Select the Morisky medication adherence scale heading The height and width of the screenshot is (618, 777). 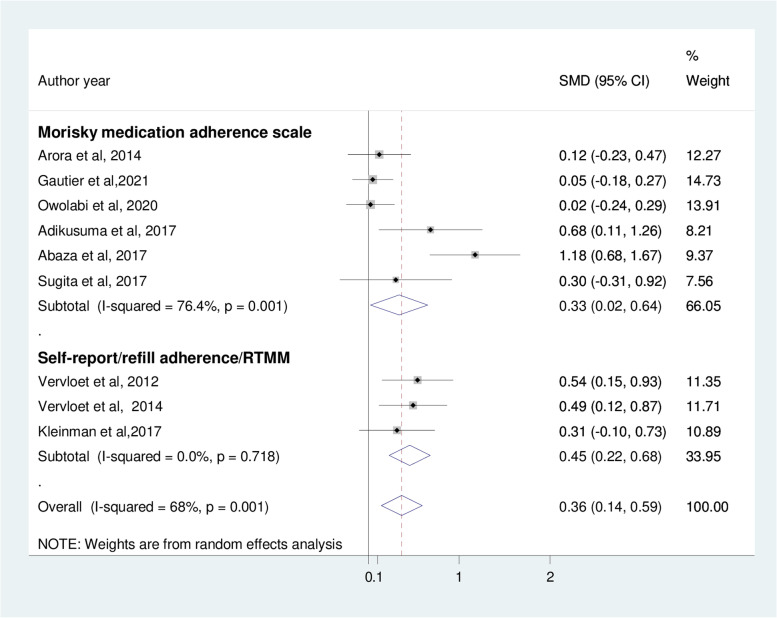click(174, 132)
